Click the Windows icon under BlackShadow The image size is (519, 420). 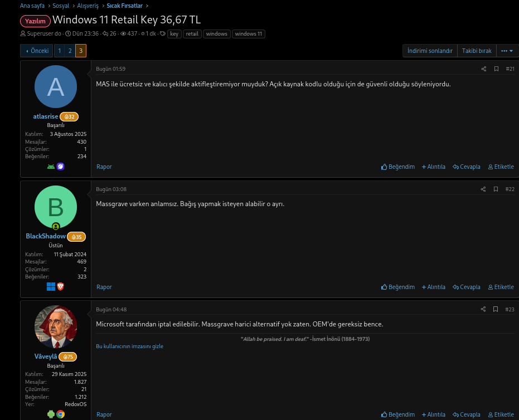coord(51,287)
